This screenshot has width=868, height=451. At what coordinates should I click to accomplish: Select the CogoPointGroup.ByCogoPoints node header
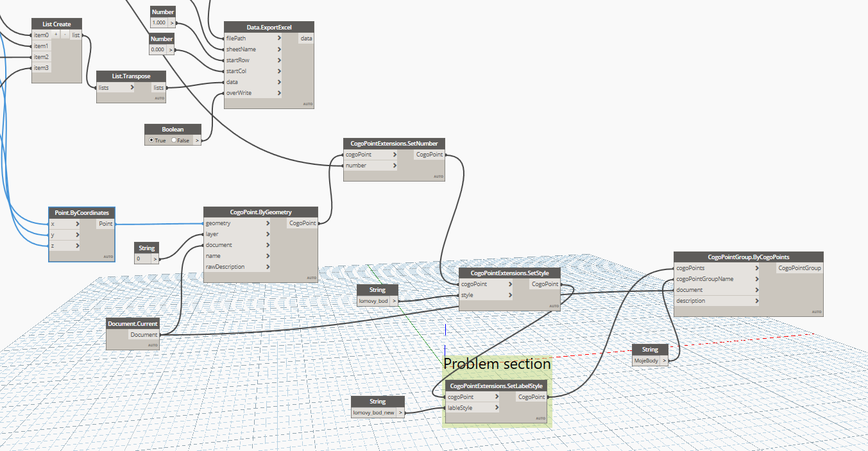(x=748, y=257)
